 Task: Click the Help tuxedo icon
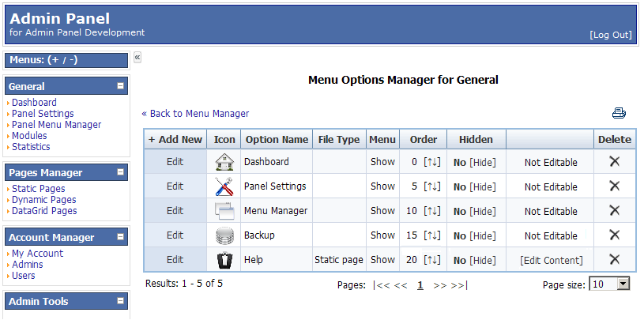coord(224,260)
